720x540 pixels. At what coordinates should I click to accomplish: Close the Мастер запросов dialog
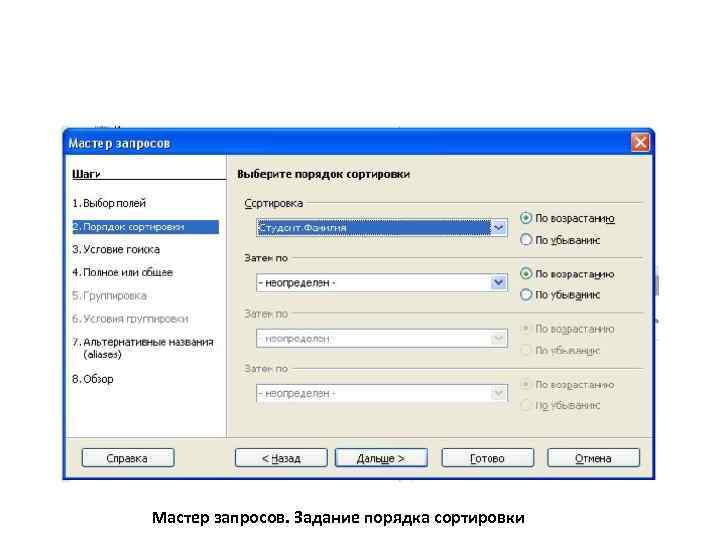[x=641, y=142]
